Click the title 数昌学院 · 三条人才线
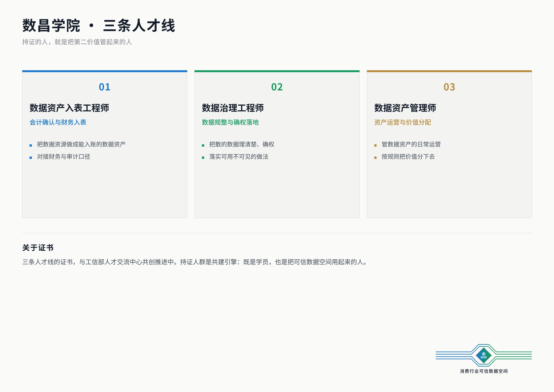The width and height of the screenshot is (554, 392). 98,26
